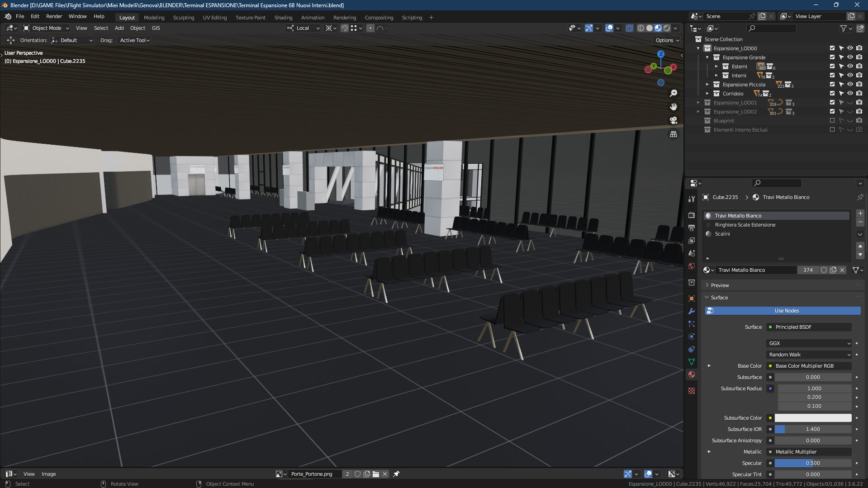Enable the Blueprint collection checkbox
The width and height of the screenshot is (868, 488).
(832, 120)
